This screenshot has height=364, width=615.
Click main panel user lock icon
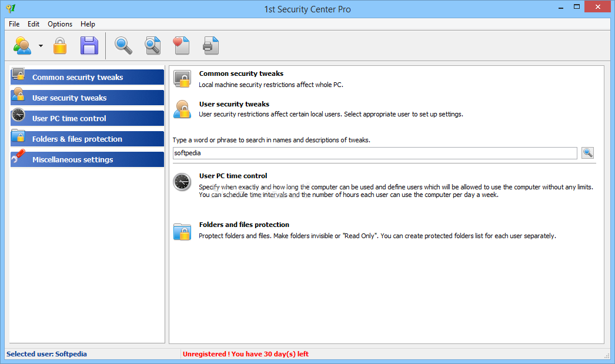182,109
